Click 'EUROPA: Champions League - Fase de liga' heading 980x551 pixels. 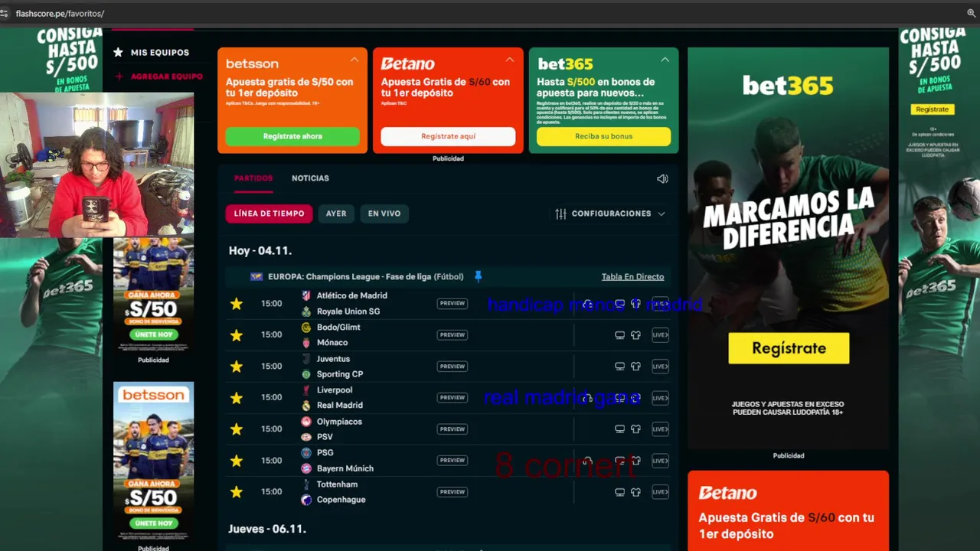pyautogui.click(x=349, y=277)
